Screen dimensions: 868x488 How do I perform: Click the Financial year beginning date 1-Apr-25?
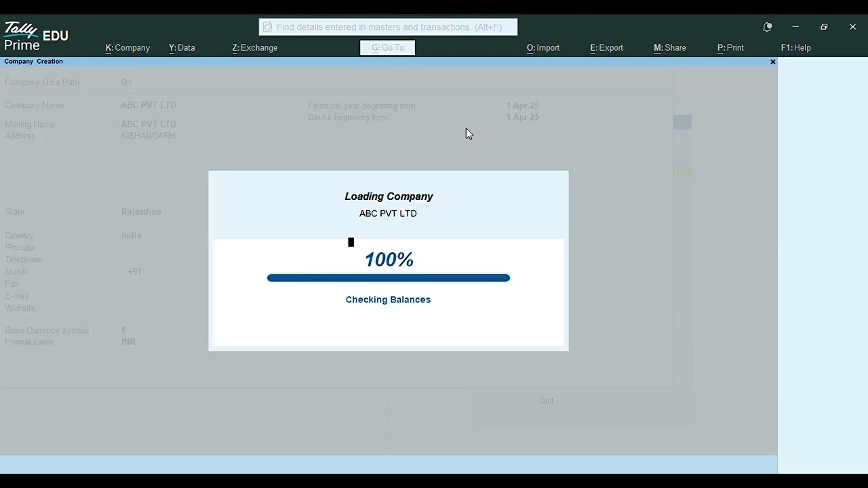point(523,106)
